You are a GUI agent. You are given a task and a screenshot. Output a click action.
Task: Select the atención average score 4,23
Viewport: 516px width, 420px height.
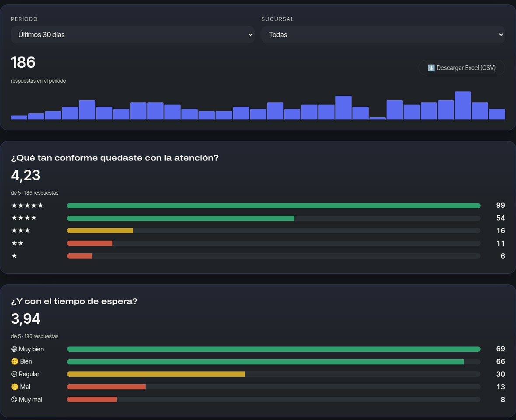[26, 175]
